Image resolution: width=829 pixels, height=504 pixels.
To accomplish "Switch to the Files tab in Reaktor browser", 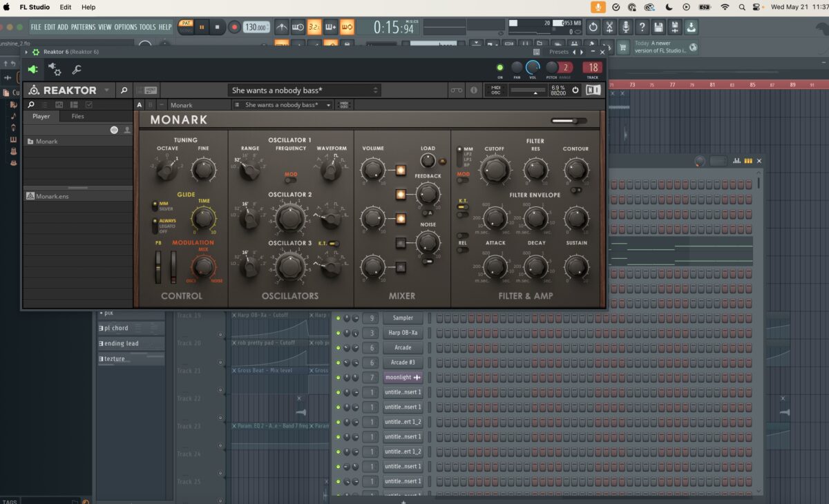I will [78, 117].
